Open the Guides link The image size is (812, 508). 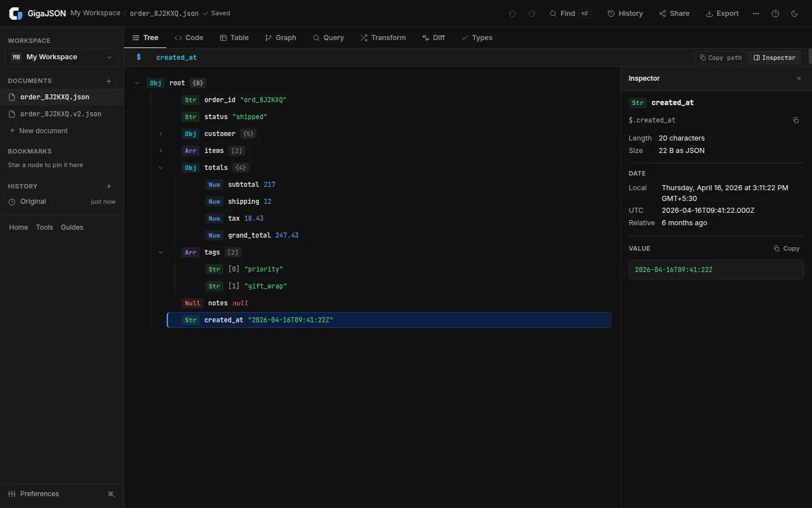[72, 227]
